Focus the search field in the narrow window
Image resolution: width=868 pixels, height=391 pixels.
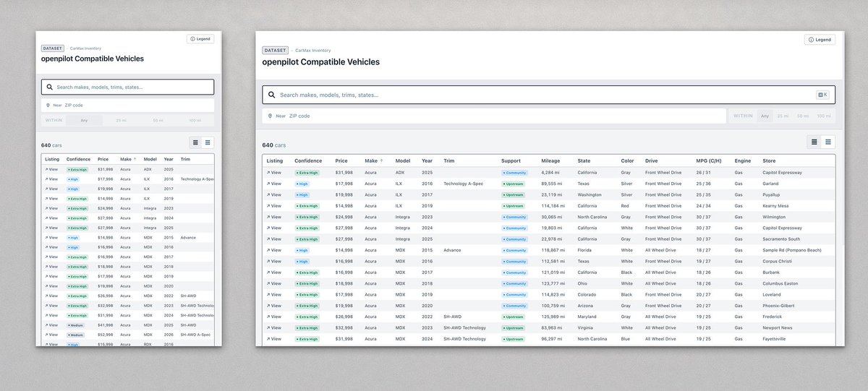128,87
